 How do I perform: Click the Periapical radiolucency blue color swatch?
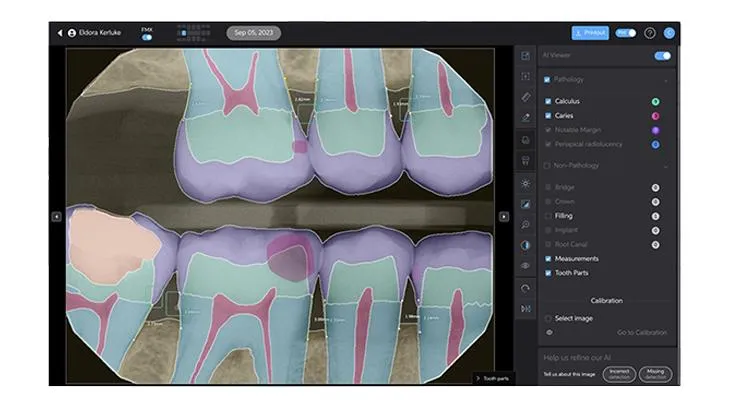click(x=655, y=145)
